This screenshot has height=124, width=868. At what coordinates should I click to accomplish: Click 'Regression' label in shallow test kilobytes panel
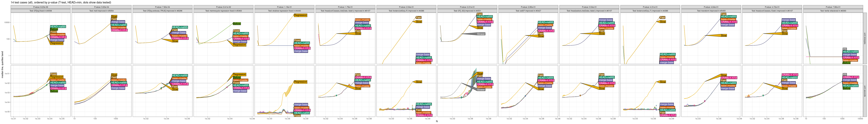point(300,15)
